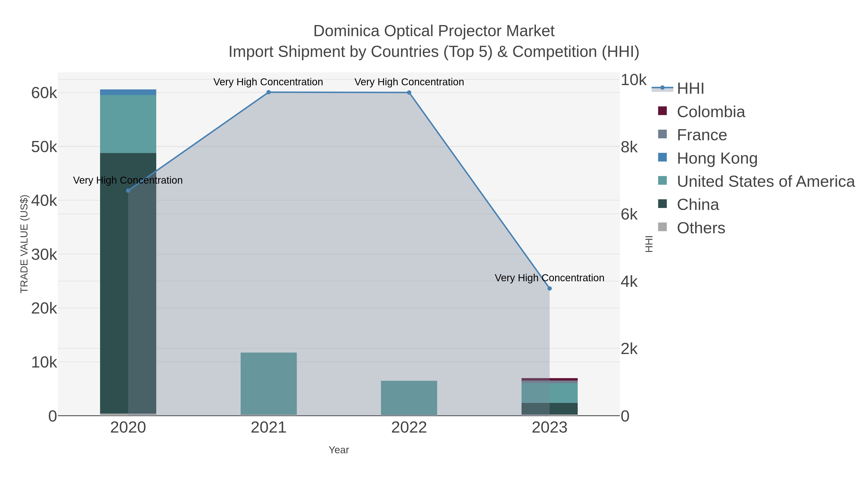Image resolution: width=868 pixels, height=488 pixels.
Task: Click the 4k HHI axis tick
Action: pos(629,281)
